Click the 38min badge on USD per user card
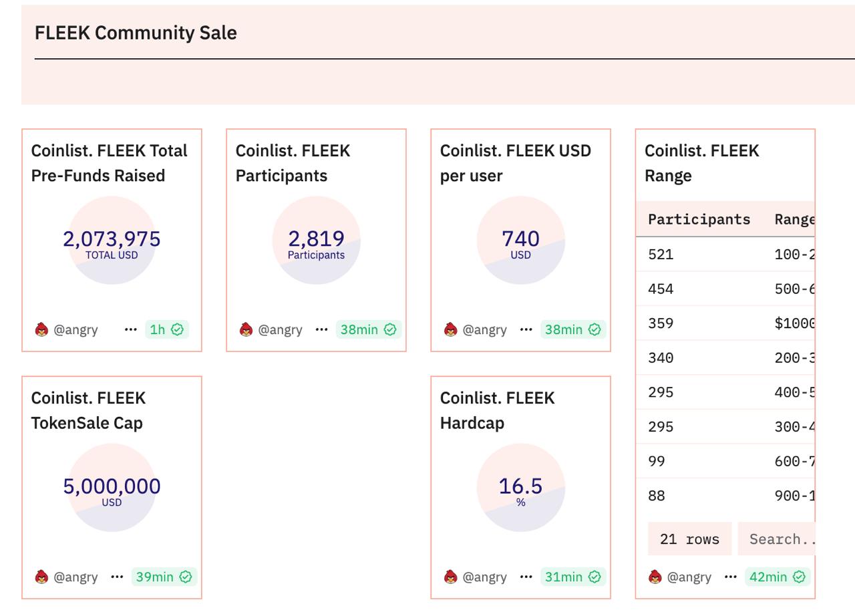This screenshot has width=855, height=616. (572, 329)
